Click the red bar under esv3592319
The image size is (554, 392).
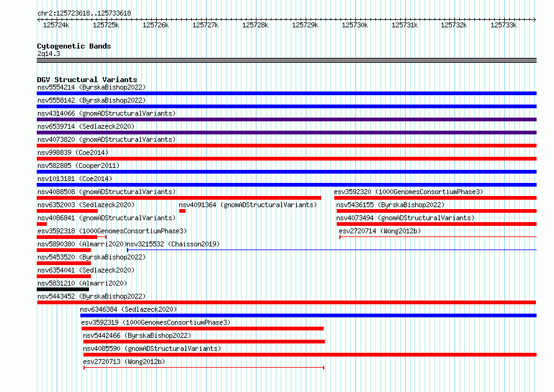coord(202,329)
